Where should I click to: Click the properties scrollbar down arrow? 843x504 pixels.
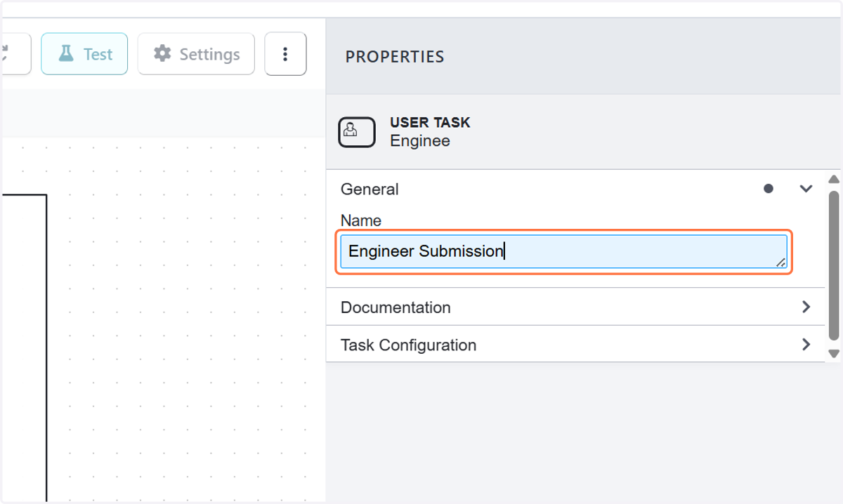(x=834, y=354)
